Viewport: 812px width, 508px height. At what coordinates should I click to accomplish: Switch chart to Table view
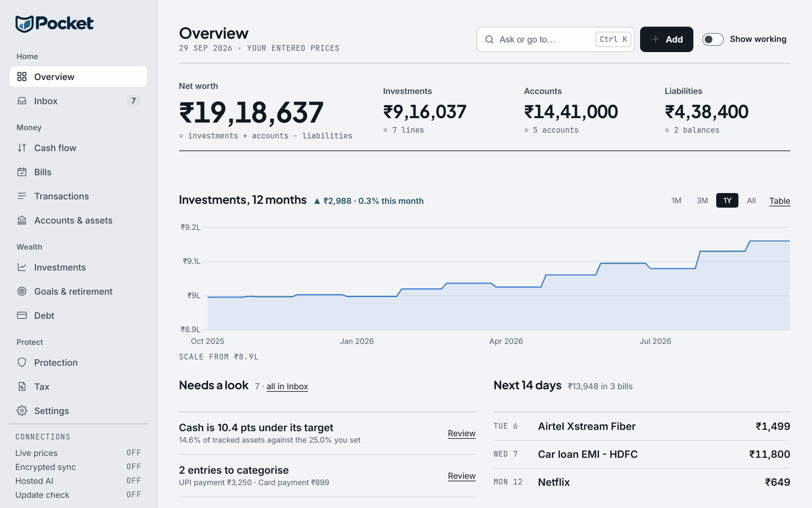tap(780, 201)
